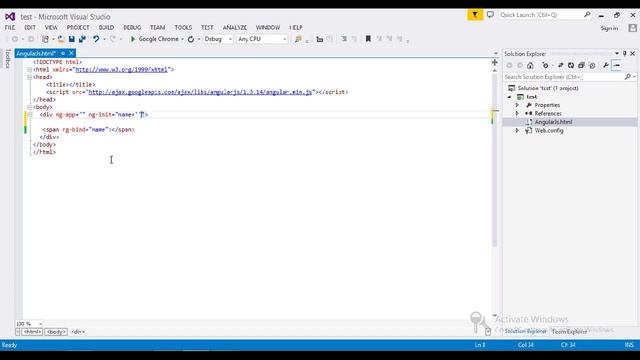
Task: Click the Sign in link
Action: 609,28
